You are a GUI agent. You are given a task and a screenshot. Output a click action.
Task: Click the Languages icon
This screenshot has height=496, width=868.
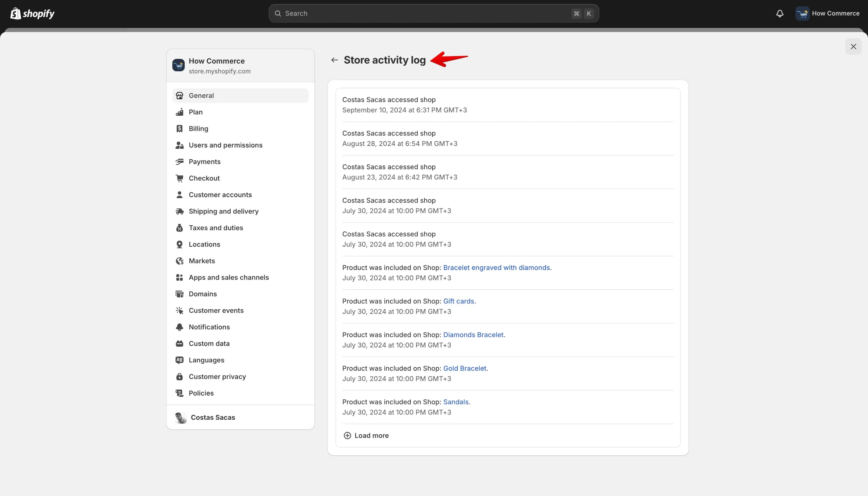coord(179,360)
